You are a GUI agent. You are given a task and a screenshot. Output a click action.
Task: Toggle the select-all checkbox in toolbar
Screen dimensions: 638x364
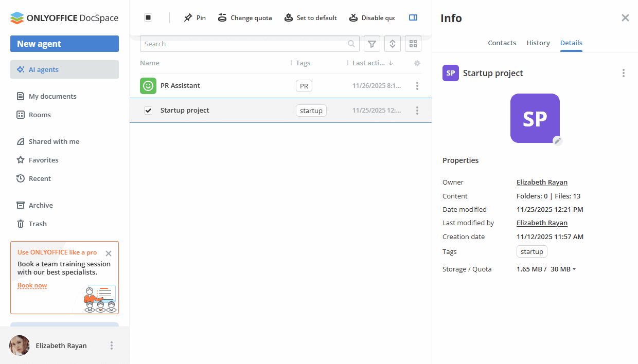coord(148,17)
